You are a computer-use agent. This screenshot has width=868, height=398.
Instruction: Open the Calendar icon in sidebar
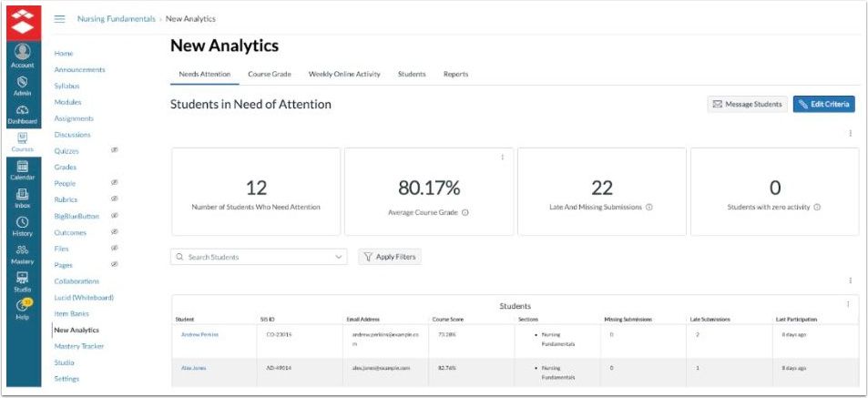[x=23, y=168]
